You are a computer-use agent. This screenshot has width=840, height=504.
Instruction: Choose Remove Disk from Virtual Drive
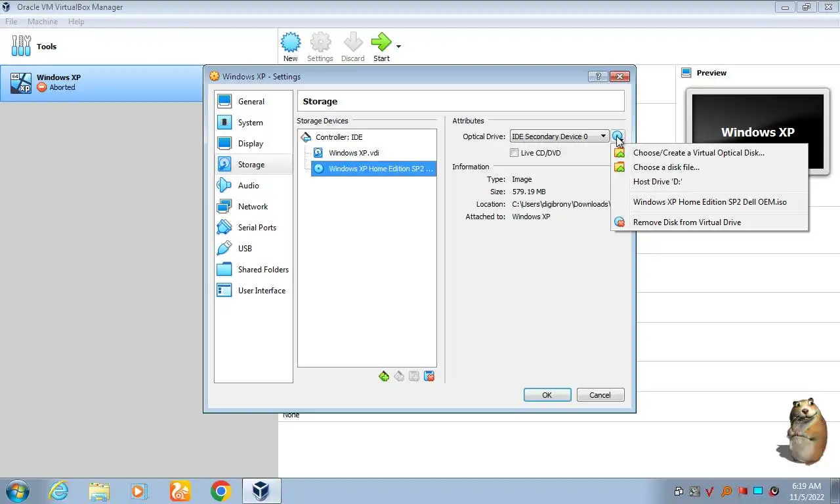click(x=709, y=222)
